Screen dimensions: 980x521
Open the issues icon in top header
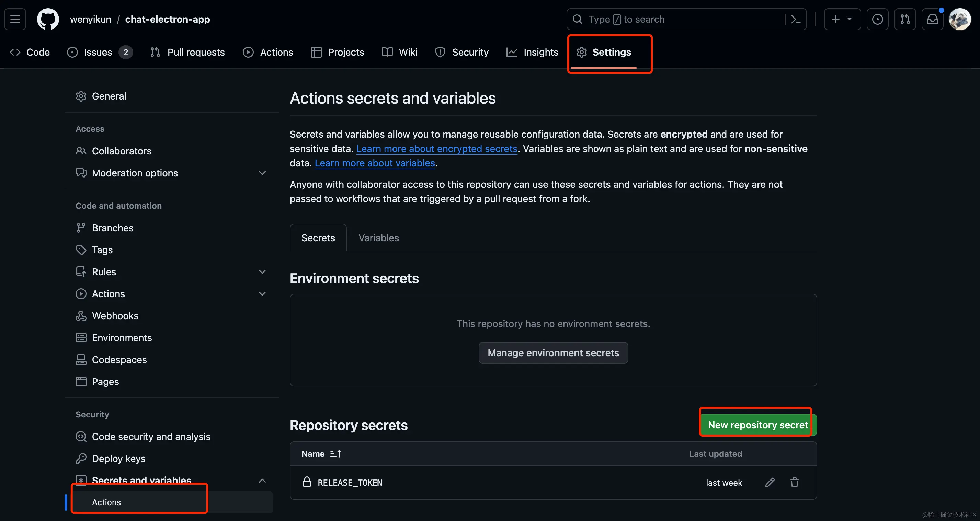877,19
